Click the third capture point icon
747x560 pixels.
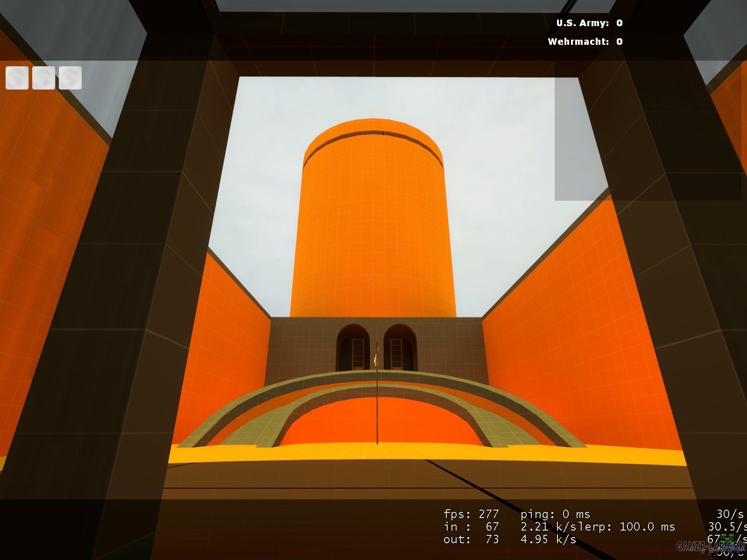coord(70,77)
